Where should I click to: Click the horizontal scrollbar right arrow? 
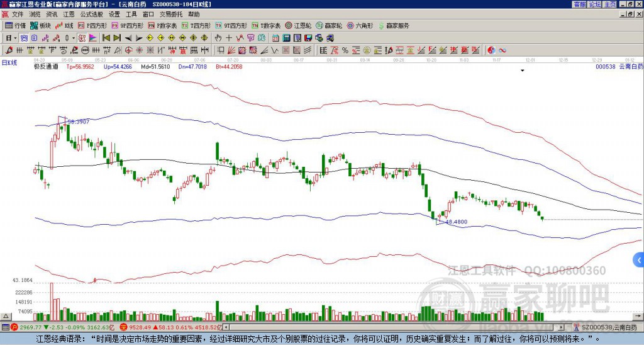562,327
